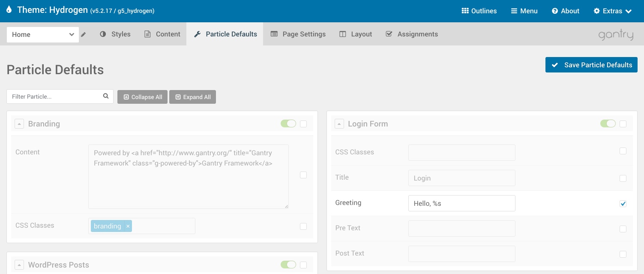Click the search magnifier in Filter Particle
This screenshot has height=274, width=644.
tap(106, 96)
